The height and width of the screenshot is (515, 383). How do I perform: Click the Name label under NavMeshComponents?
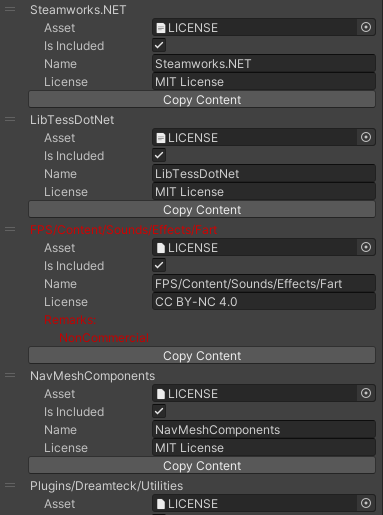pos(60,430)
